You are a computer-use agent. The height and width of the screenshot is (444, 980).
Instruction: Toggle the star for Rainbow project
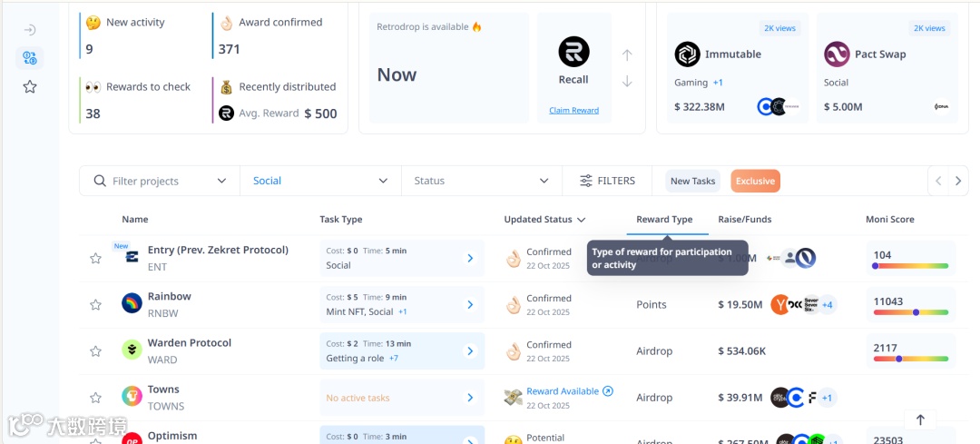(x=95, y=305)
